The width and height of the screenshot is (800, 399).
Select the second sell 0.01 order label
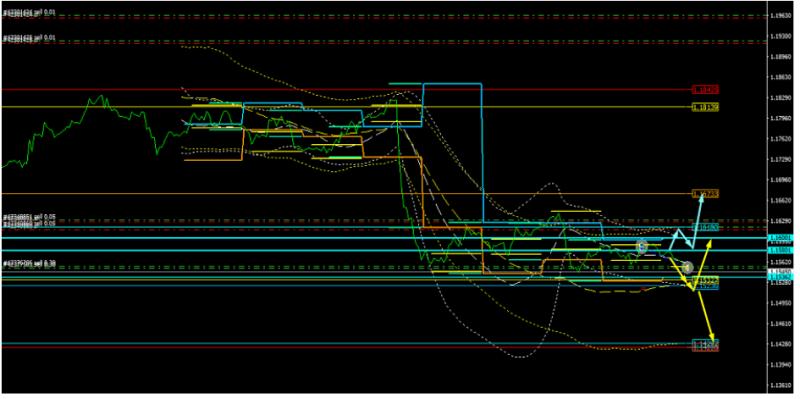29,38
